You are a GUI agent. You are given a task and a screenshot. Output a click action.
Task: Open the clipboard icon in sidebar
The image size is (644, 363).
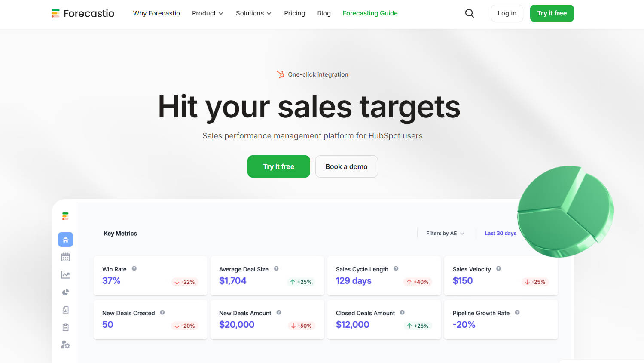66,327
